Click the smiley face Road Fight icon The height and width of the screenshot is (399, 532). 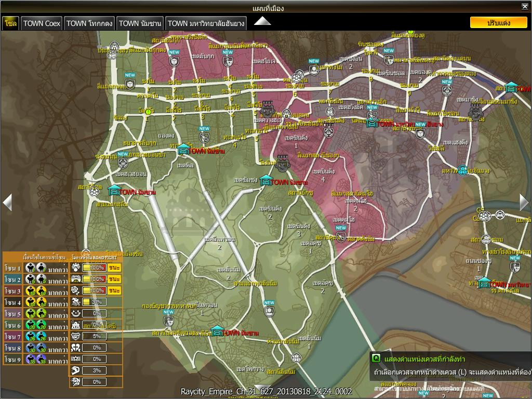point(76,313)
